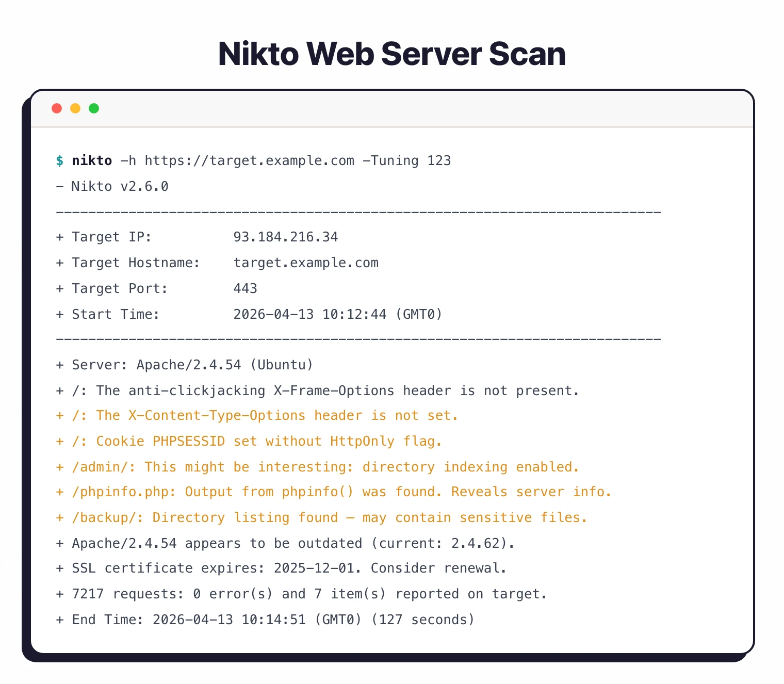The image size is (784, 684).
Task: Click the red window control dot
Action: click(x=57, y=108)
